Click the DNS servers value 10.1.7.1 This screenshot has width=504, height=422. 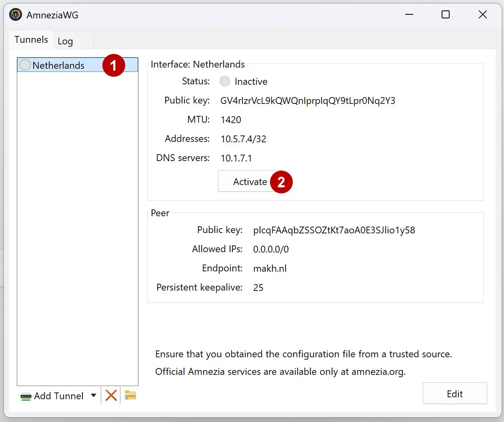pos(236,158)
